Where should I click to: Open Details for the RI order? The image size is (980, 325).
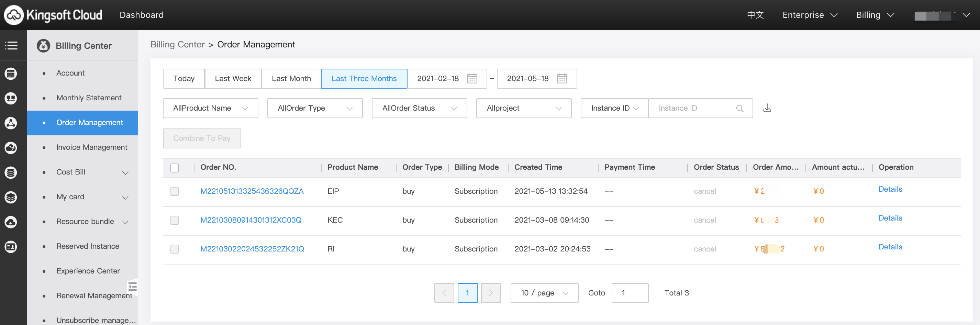click(x=890, y=247)
